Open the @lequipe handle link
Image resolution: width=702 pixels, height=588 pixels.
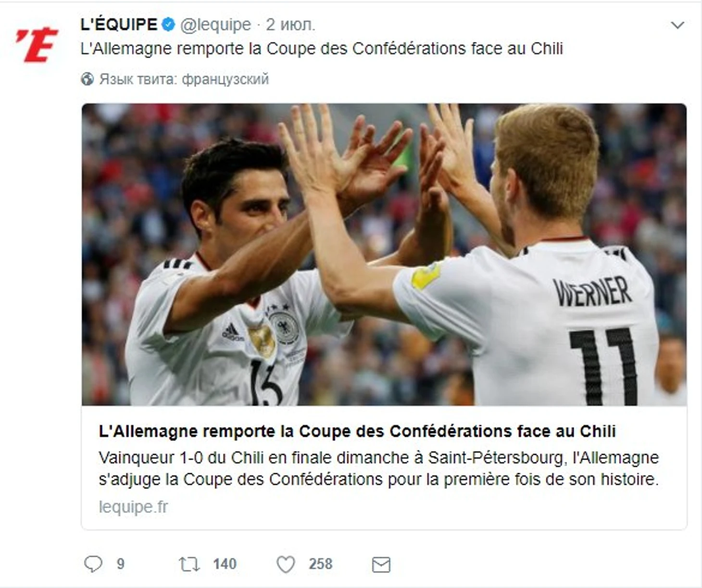point(215,25)
